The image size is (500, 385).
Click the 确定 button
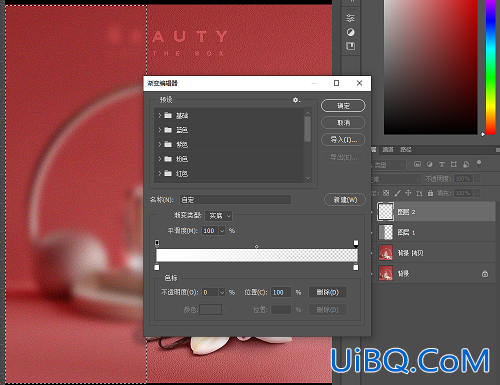pos(343,106)
